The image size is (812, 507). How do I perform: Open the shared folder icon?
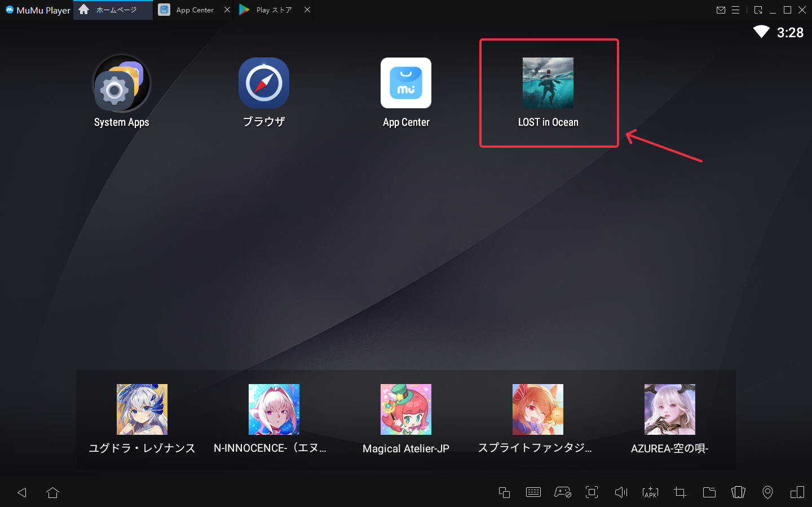coord(709,492)
